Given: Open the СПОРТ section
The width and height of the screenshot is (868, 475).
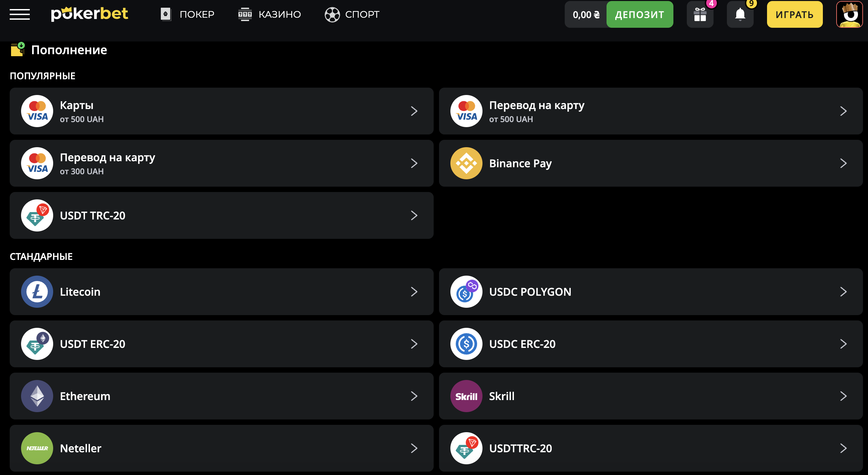Looking at the screenshot, I should click(x=351, y=14).
